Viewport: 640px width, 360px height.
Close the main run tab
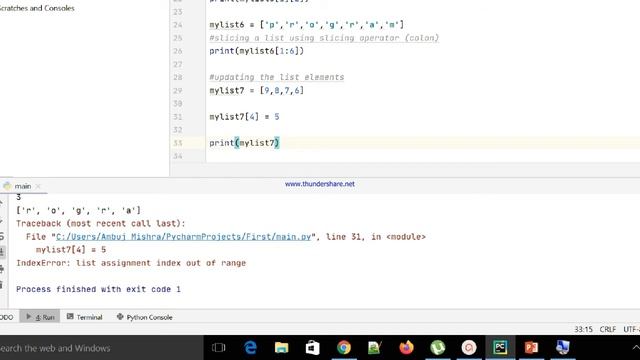(38, 186)
